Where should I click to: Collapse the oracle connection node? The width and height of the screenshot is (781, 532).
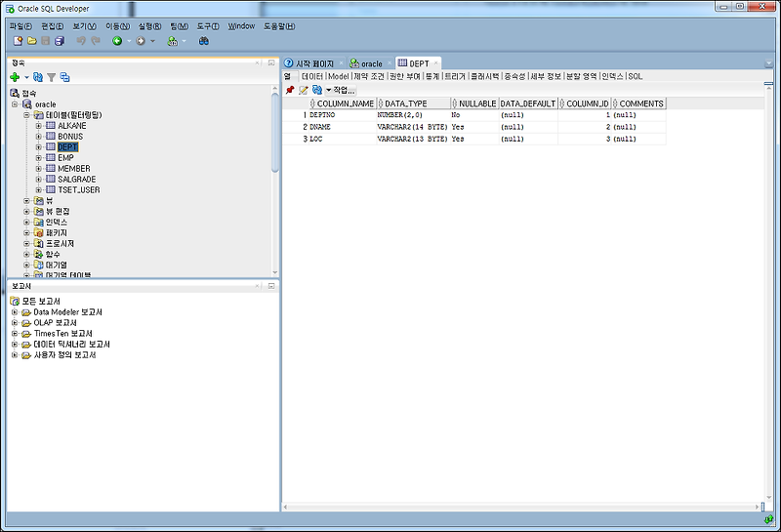pos(15,104)
